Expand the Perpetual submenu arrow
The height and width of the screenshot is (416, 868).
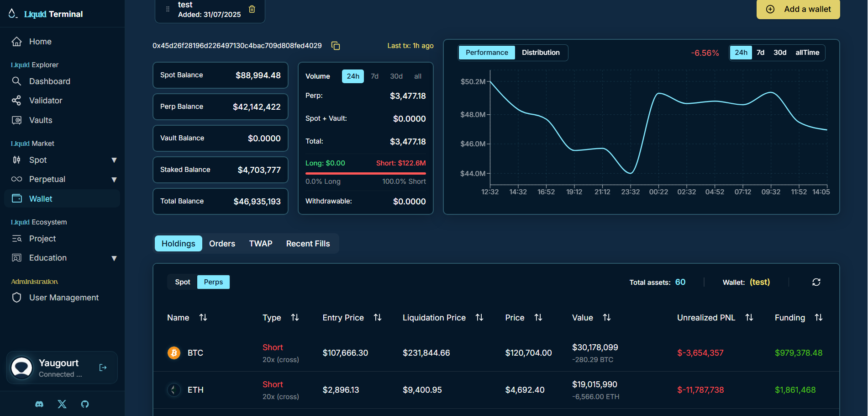[114, 180]
